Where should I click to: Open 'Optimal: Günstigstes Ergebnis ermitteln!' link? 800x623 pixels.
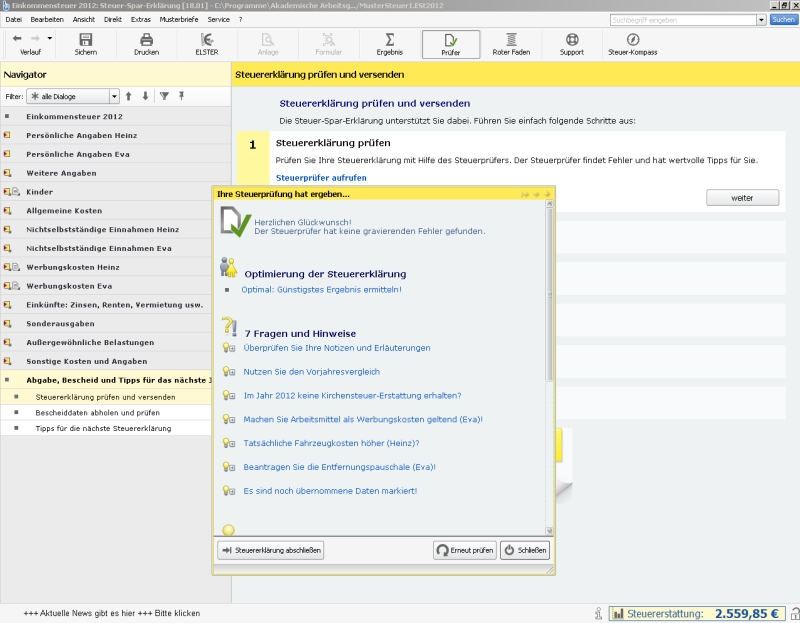click(321, 289)
